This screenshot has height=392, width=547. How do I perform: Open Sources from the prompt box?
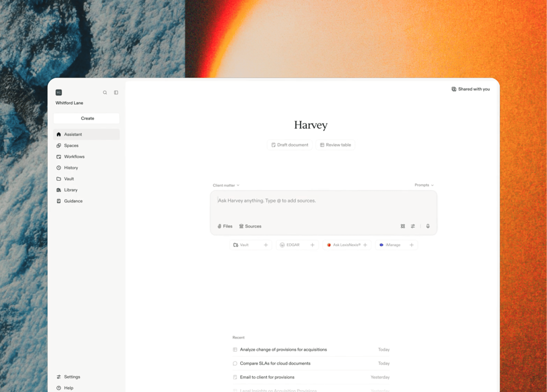click(x=250, y=226)
